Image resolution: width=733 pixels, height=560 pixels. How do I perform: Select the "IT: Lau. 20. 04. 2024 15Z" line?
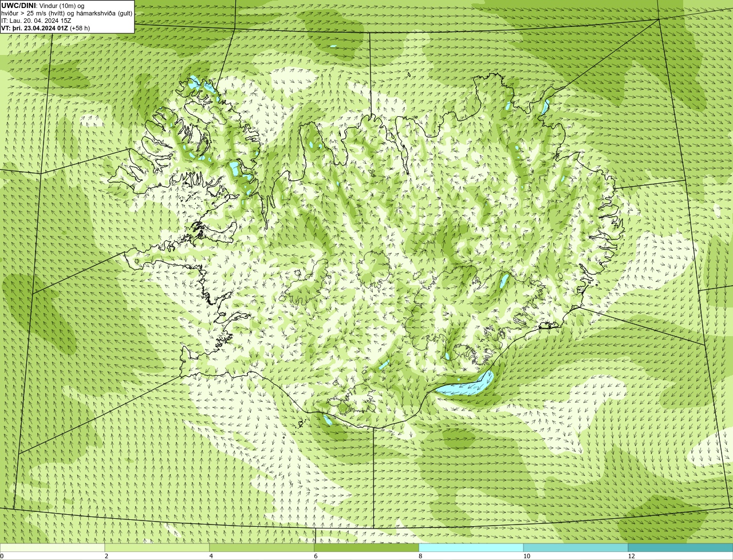pos(36,21)
